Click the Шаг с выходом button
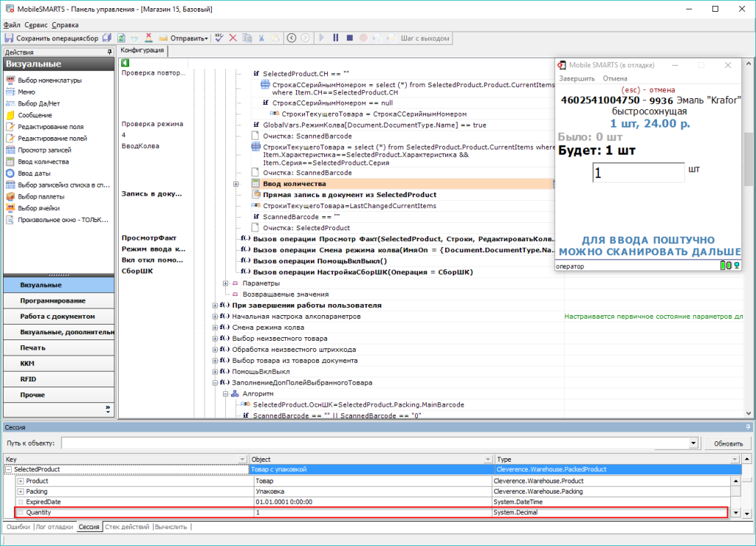This screenshot has width=756, height=546. pos(425,38)
